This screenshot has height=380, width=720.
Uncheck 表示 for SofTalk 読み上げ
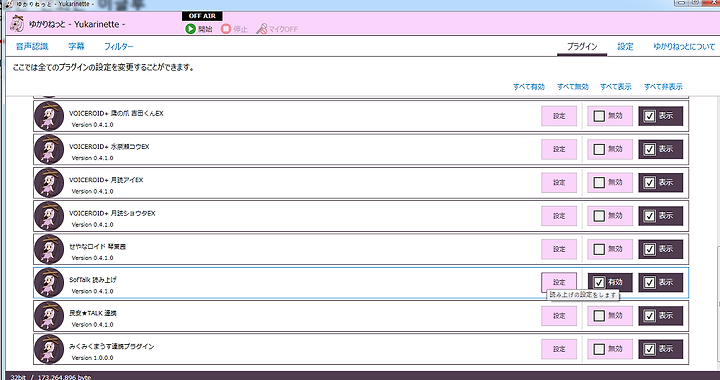click(649, 282)
